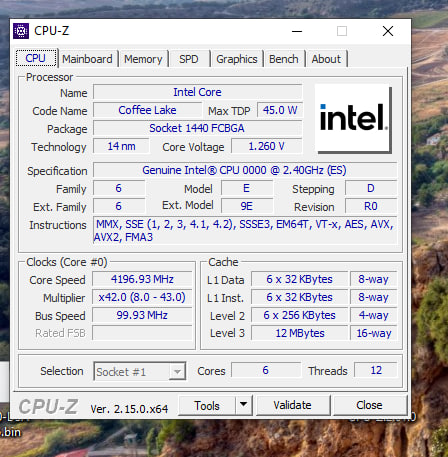Click the CPU-Z app icon in title bar
Viewport: 448px width, 457px height.
pos(21,31)
